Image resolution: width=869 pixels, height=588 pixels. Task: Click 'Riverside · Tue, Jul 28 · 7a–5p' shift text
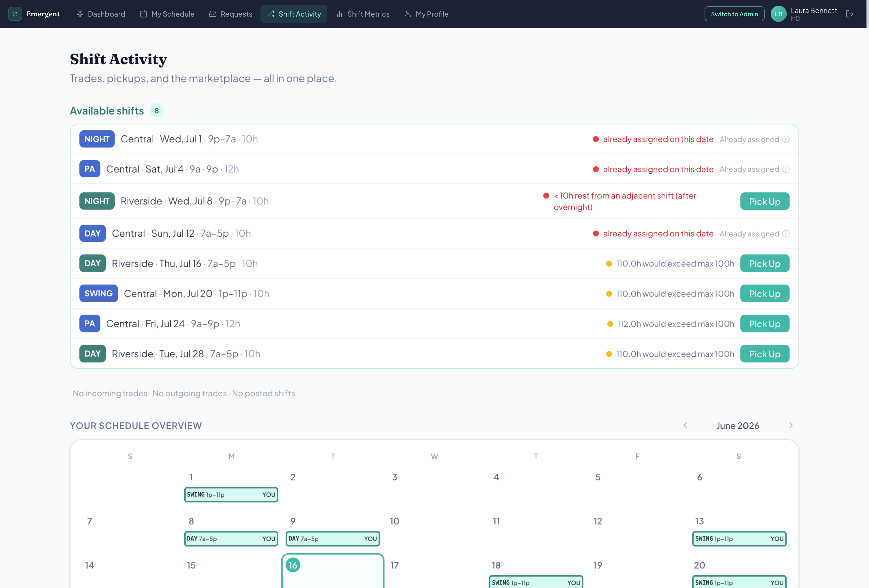175,354
